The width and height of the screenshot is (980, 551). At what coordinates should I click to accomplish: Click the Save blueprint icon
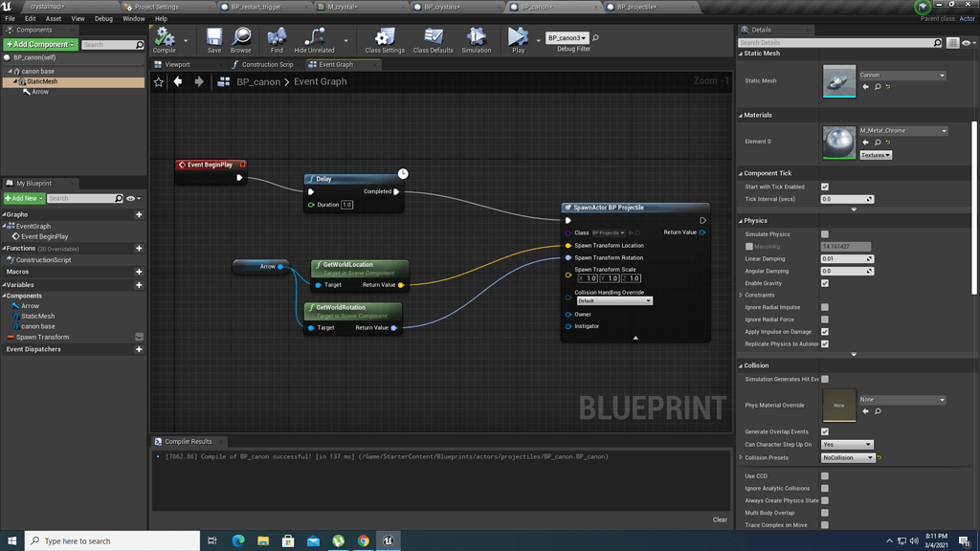point(214,39)
